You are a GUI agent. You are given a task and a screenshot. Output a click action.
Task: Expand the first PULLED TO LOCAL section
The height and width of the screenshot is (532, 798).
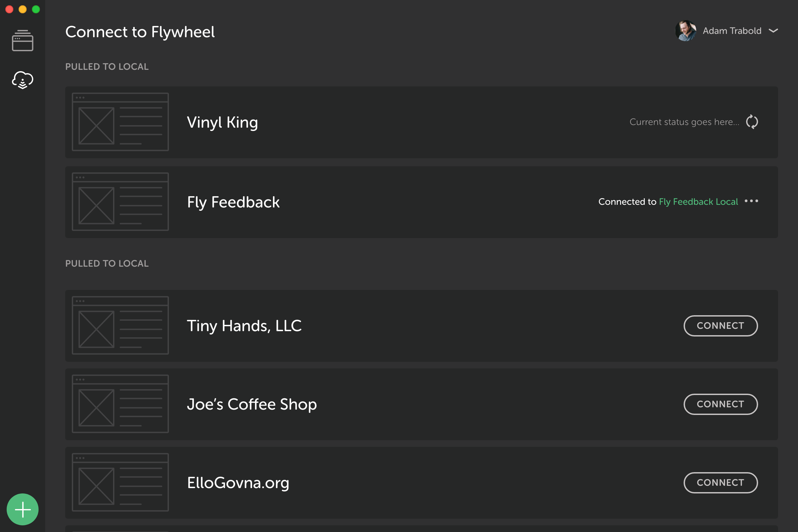click(106, 66)
